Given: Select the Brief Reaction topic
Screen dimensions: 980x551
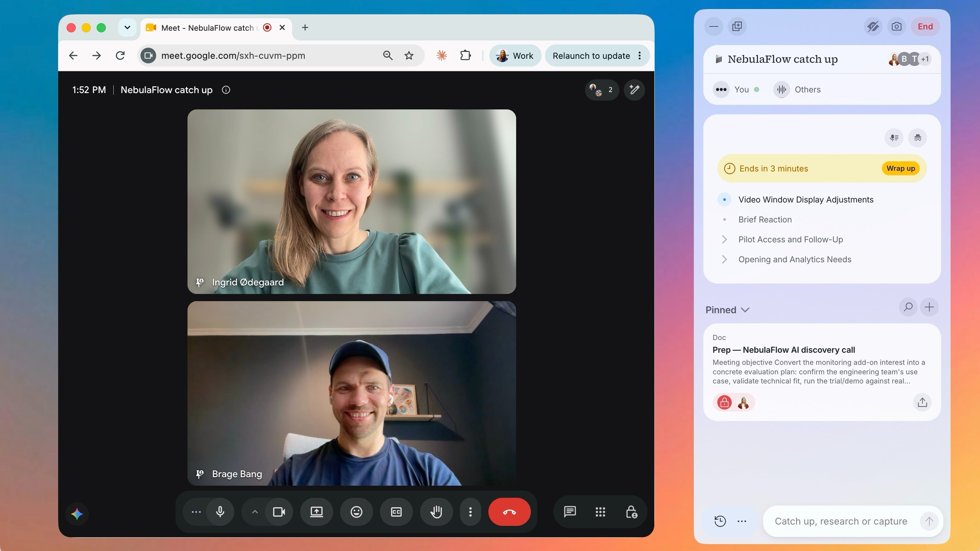Looking at the screenshot, I should 765,219.
